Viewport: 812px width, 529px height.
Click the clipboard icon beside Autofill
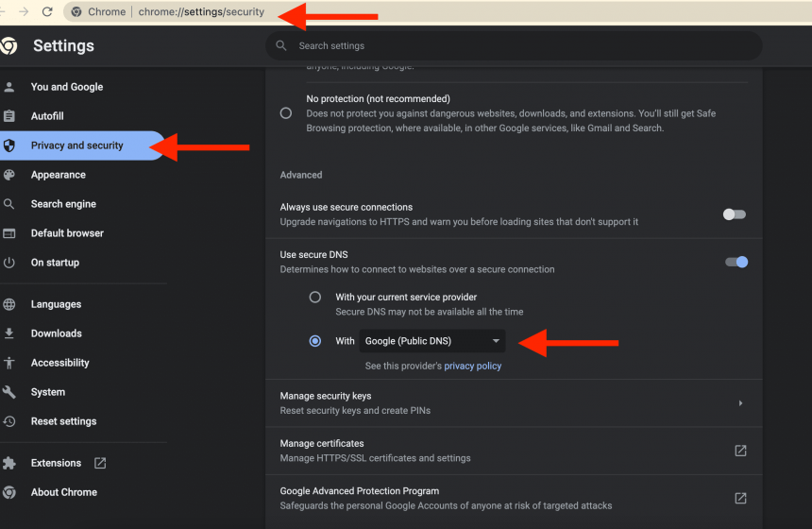8,116
